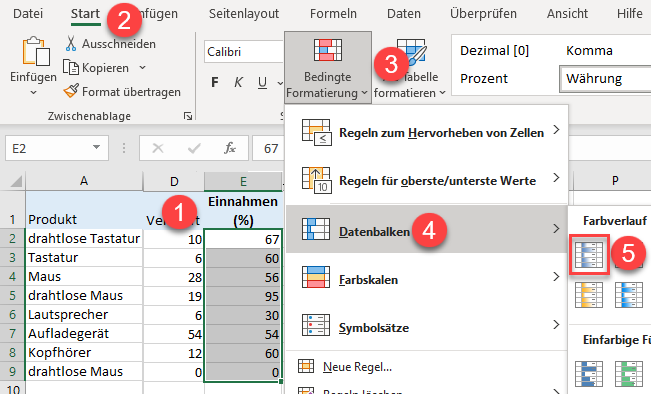Open the Farbskalen submenu
The height and width of the screenshot is (394, 651).
pyautogui.click(x=427, y=278)
